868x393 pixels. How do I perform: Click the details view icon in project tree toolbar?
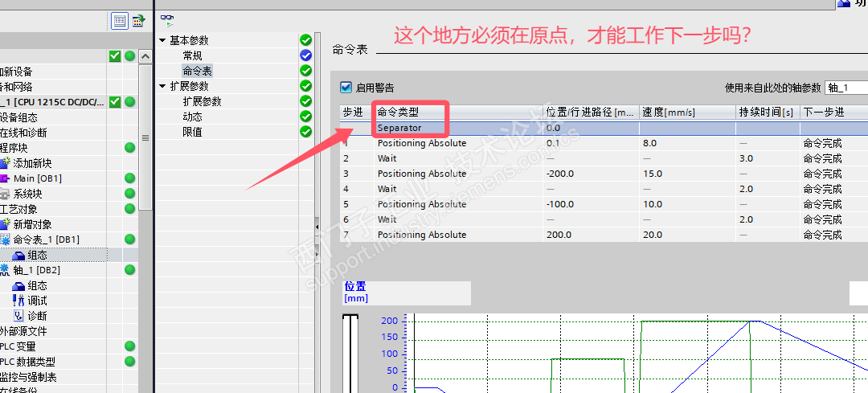[120, 22]
